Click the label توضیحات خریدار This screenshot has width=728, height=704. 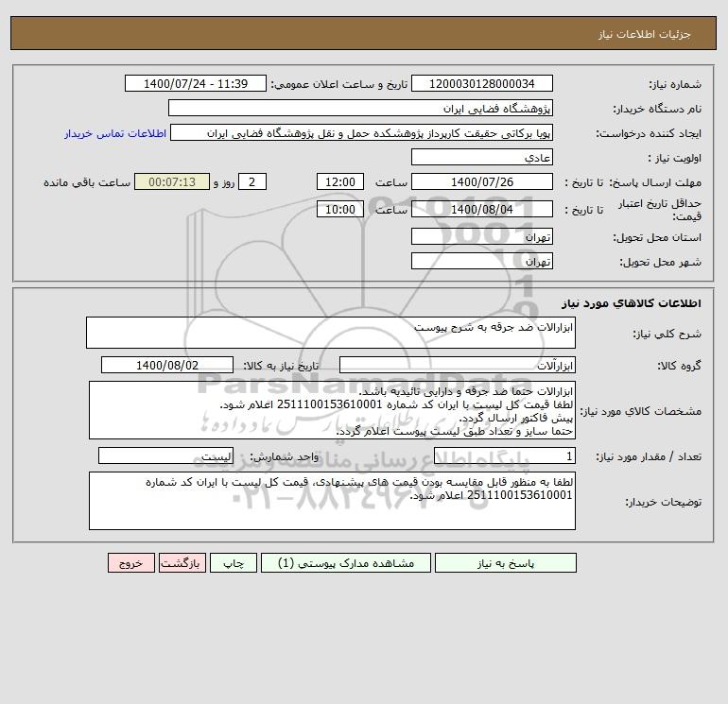click(x=664, y=501)
